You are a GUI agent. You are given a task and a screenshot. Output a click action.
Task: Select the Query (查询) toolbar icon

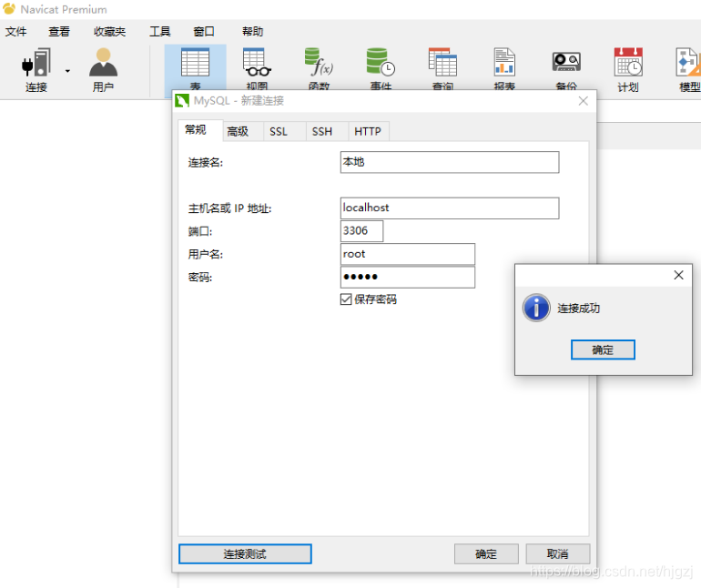click(442, 68)
